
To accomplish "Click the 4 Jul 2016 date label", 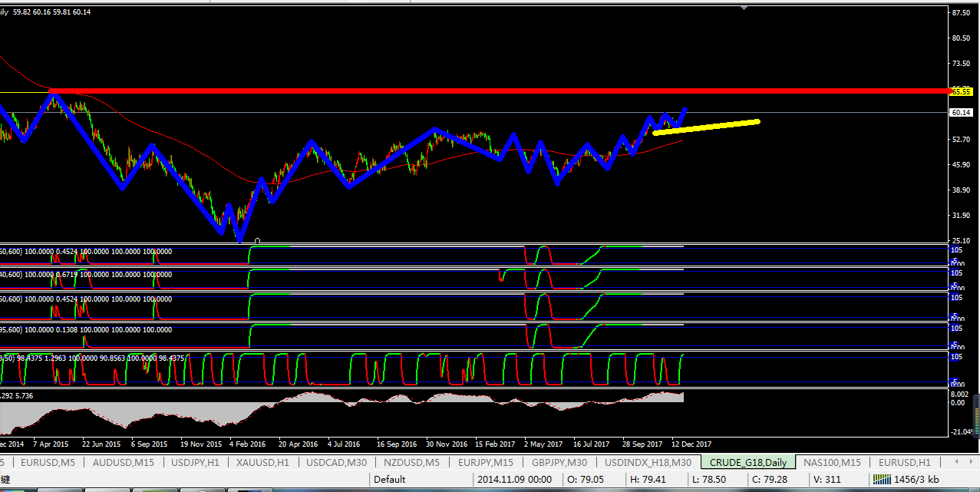I will 343,444.
